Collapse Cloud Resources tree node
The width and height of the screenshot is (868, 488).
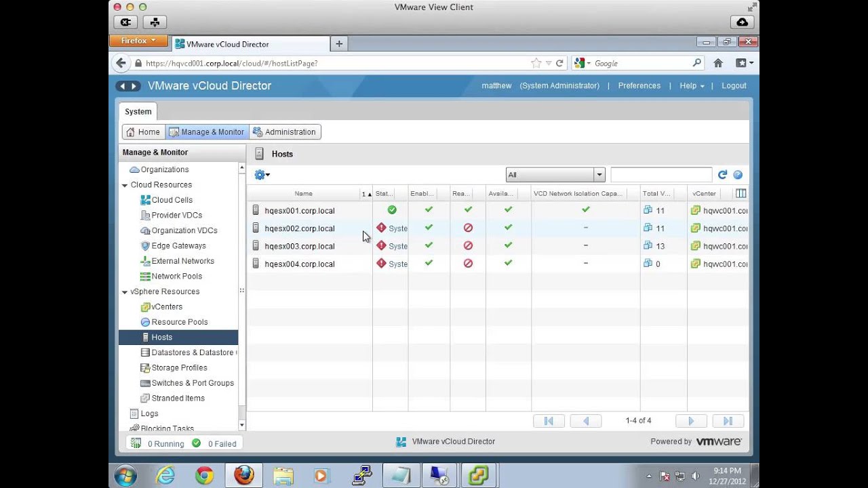pos(125,185)
